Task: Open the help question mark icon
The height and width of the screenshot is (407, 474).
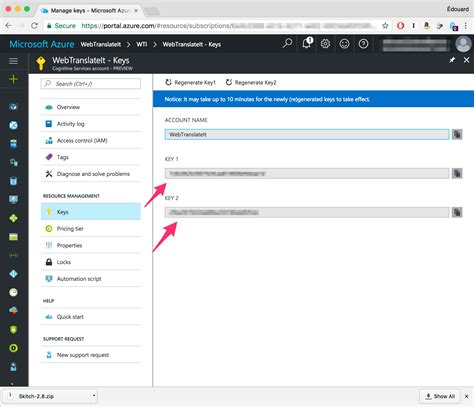Action: point(363,44)
